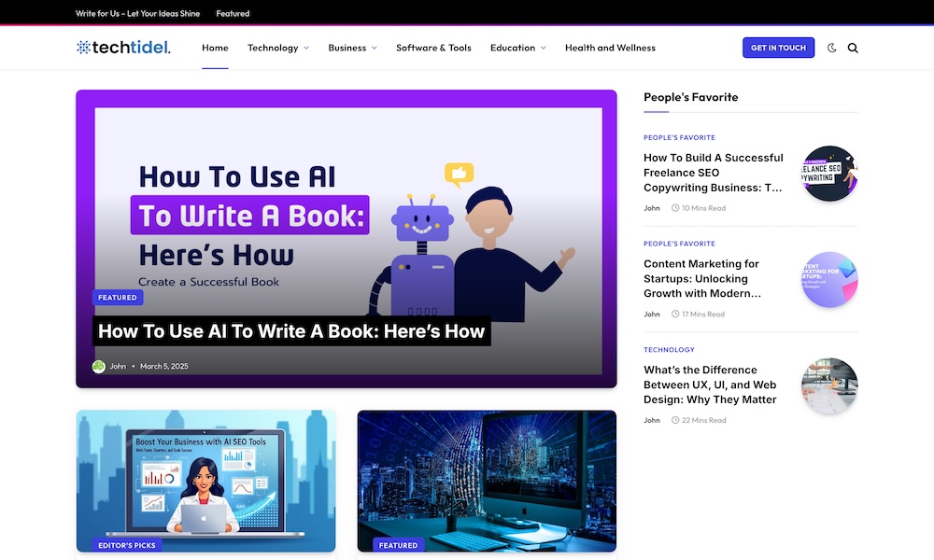Image resolution: width=934 pixels, height=560 pixels.
Task: Click the freelance SEO copywriting round thumbnail
Action: click(x=829, y=174)
